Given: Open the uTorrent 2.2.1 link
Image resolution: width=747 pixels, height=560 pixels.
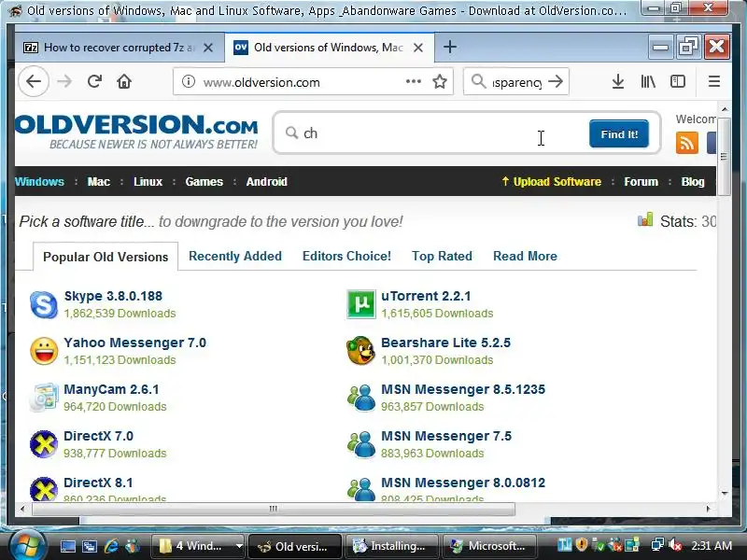Looking at the screenshot, I should [x=426, y=296].
